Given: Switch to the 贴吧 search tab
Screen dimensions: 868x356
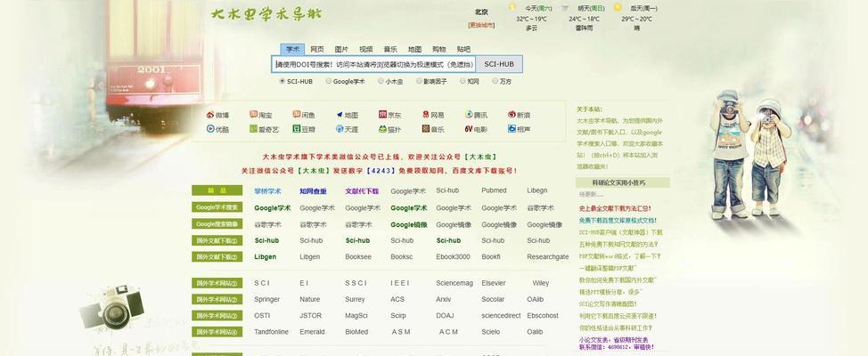Looking at the screenshot, I should (x=463, y=49).
